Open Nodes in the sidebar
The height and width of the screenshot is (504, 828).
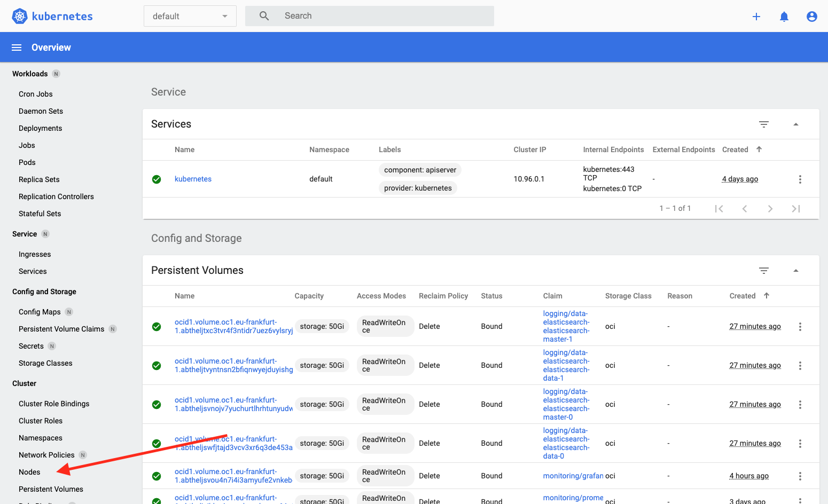29,472
